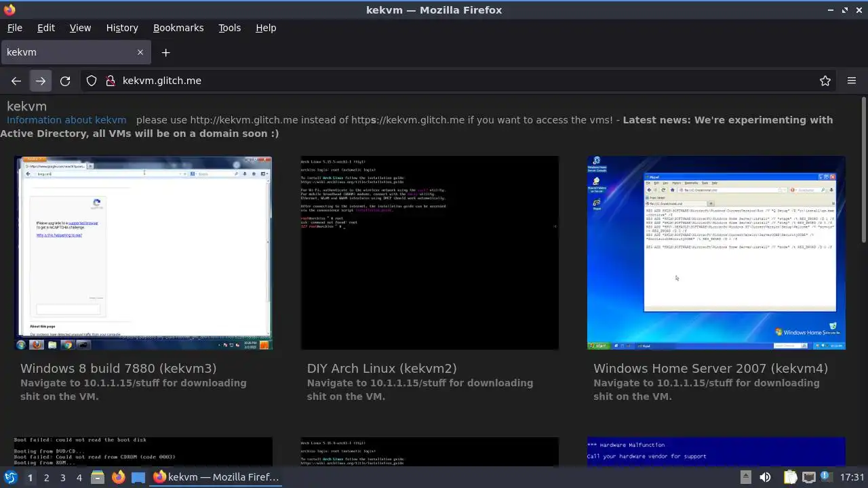Image resolution: width=868 pixels, height=488 pixels.
Task: Switch to workspace 1
Action: click(x=30, y=477)
